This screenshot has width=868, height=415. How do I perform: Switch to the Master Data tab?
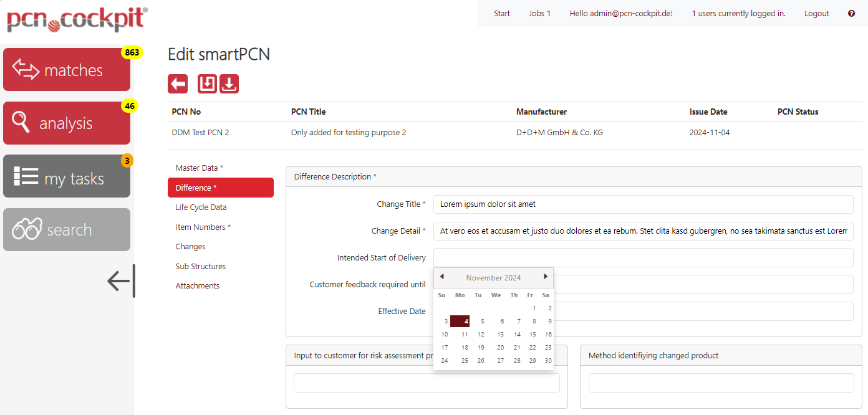[197, 168]
